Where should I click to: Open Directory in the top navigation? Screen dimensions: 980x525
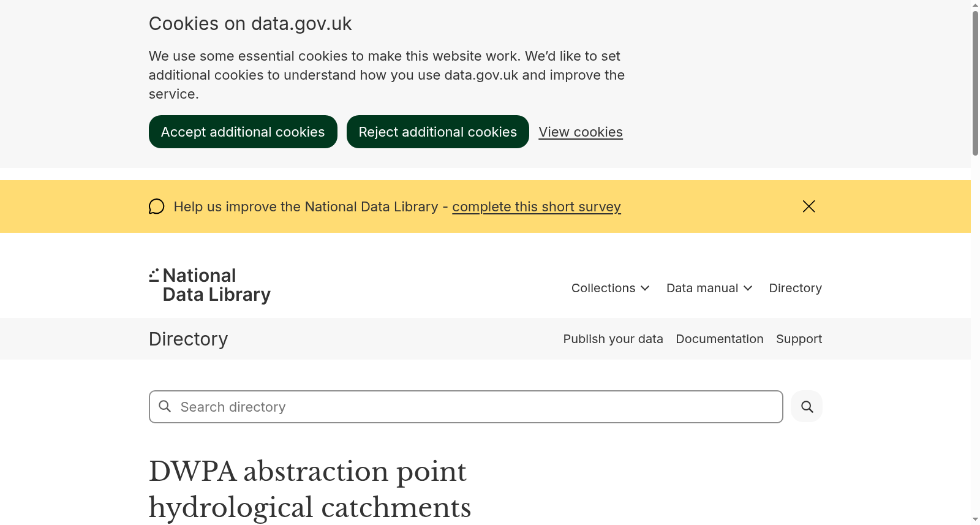[795, 288]
